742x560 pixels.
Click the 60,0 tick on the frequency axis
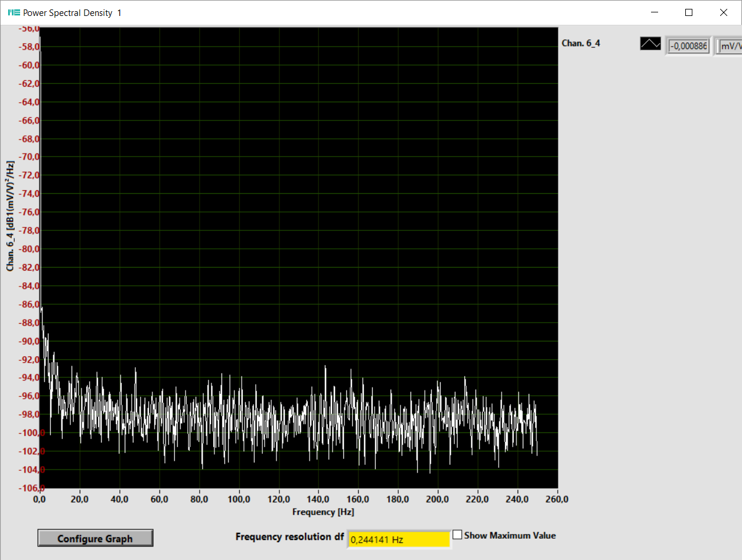click(x=160, y=499)
